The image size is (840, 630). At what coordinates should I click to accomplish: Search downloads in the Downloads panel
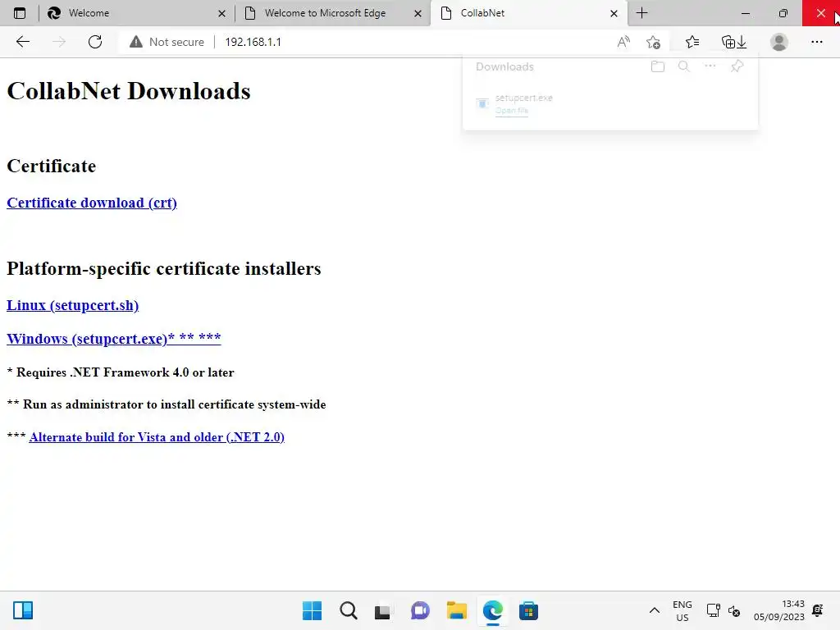click(x=683, y=66)
